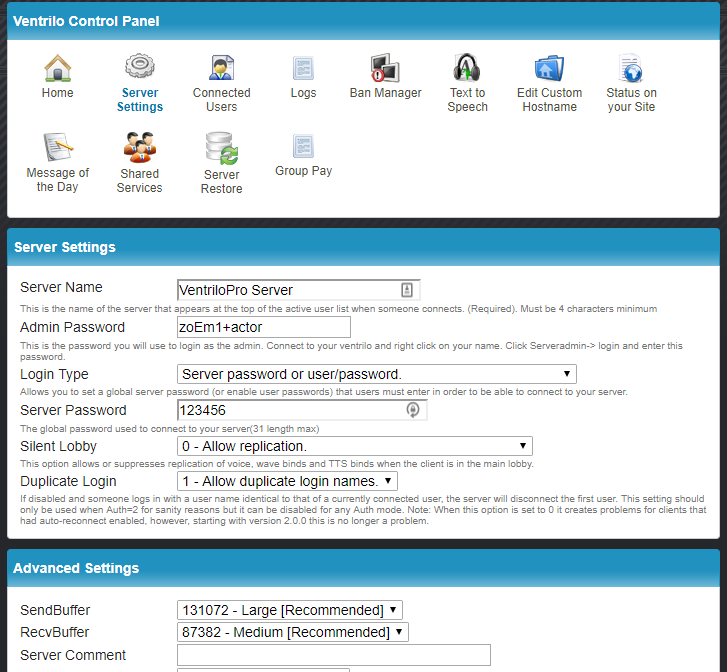Open the Home icon
727x672 pixels.
[57, 68]
